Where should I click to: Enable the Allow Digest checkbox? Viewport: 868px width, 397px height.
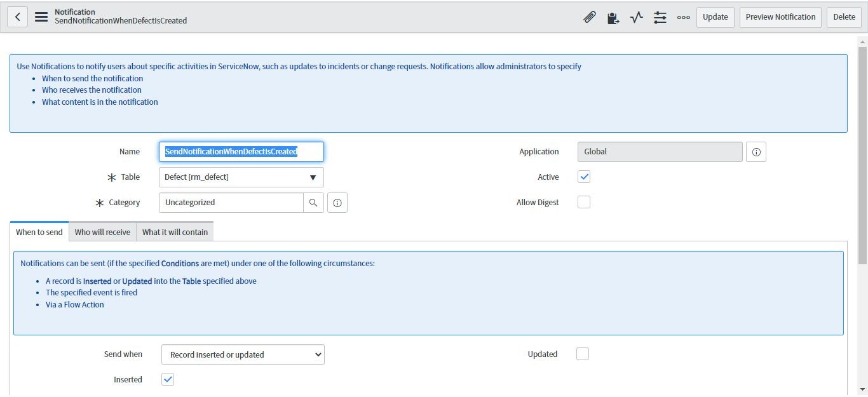pyautogui.click(x=584, y=202)
